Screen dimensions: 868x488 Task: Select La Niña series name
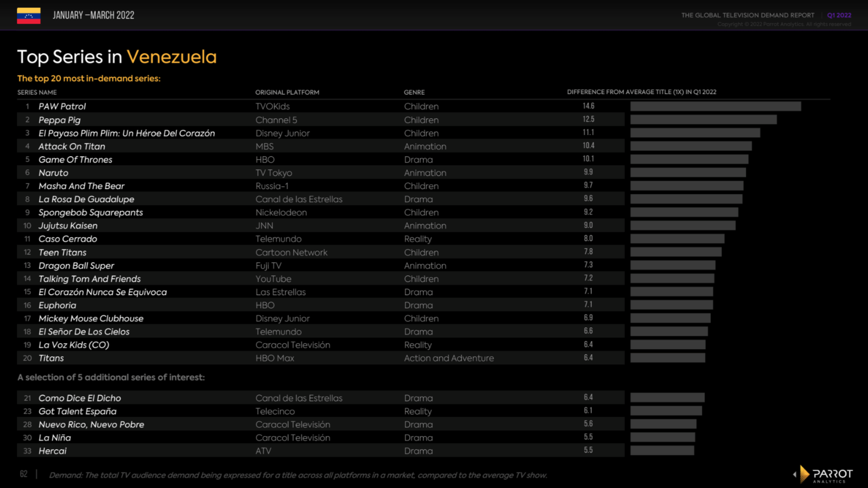point(55,438)
